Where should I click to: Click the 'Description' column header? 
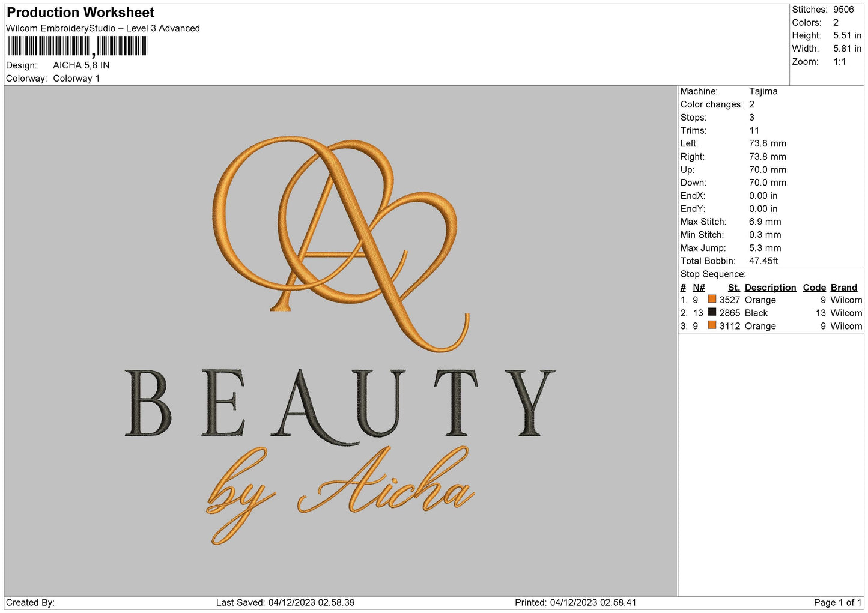tap(770, 288)
